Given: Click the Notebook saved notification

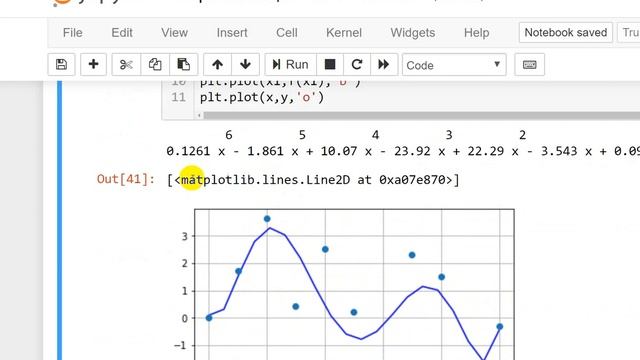Looking at the screenshot, I should [566, 33].
